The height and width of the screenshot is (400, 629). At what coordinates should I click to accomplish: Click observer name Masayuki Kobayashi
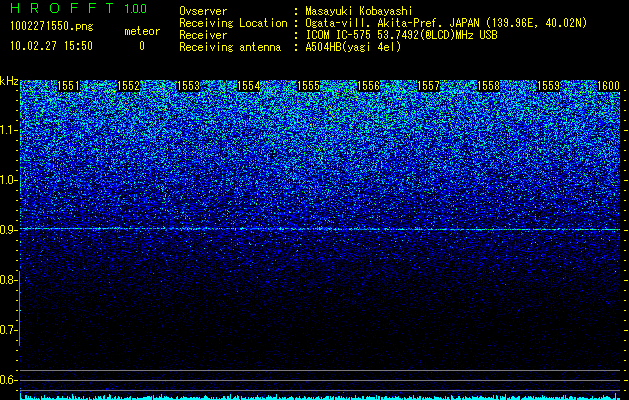click(x=359, y=11)
